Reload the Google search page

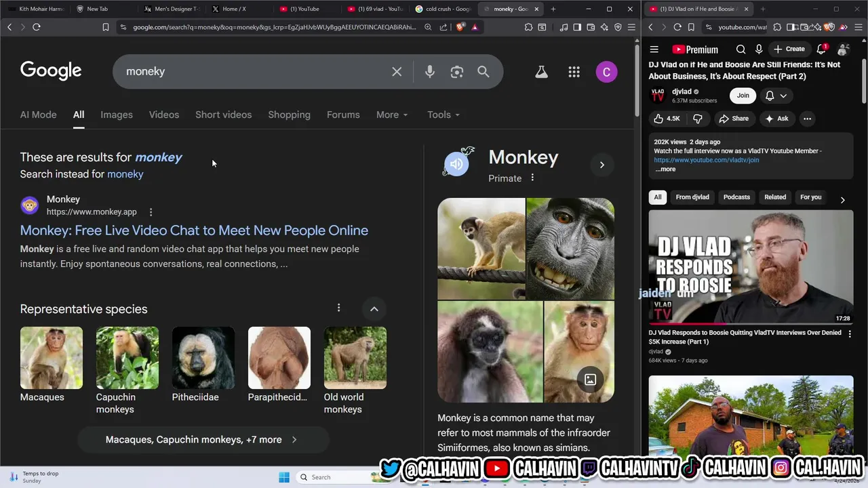coord(37,27)
